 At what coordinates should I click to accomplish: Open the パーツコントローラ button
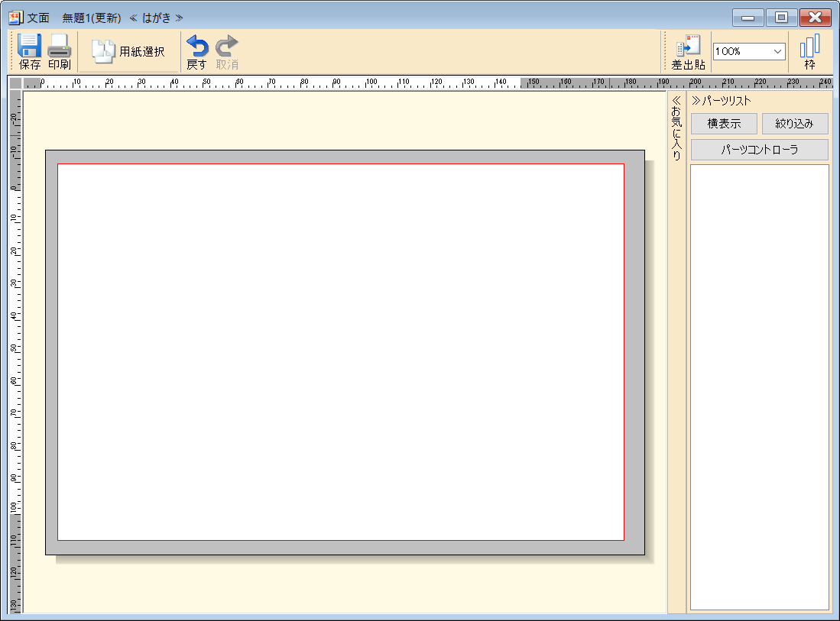(x=759, y=150)
